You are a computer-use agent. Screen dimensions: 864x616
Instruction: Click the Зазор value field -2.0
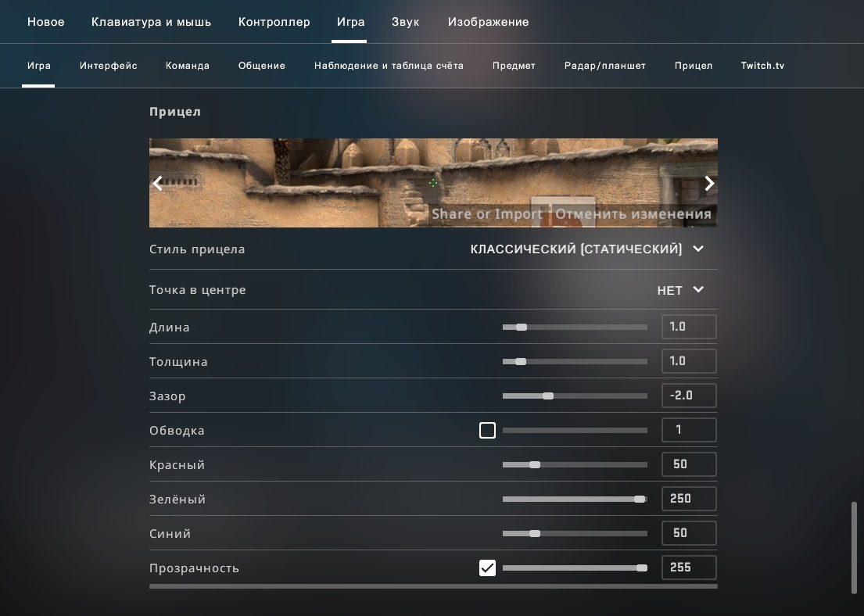(x=689, y=396)
